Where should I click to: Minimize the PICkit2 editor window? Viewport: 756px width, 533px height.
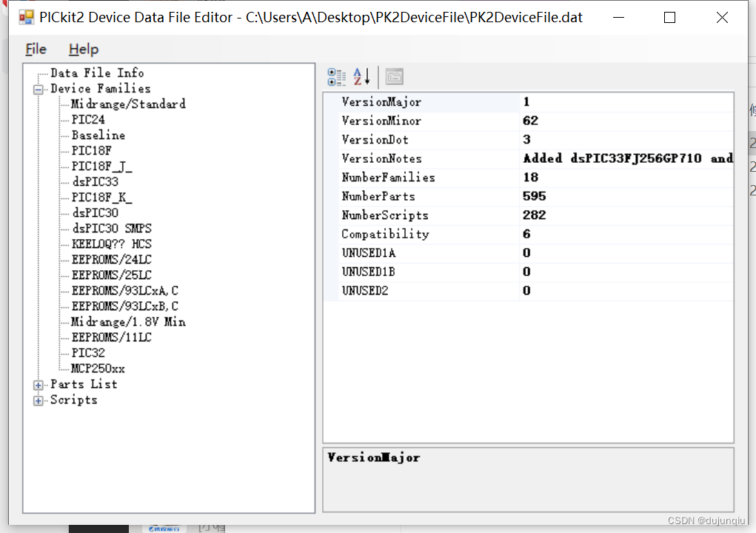(x=618, y=18)
